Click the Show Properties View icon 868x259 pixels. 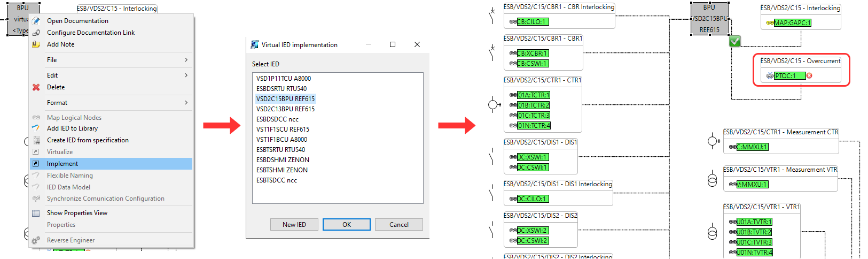pyautogui.click(x=36, y=213)
